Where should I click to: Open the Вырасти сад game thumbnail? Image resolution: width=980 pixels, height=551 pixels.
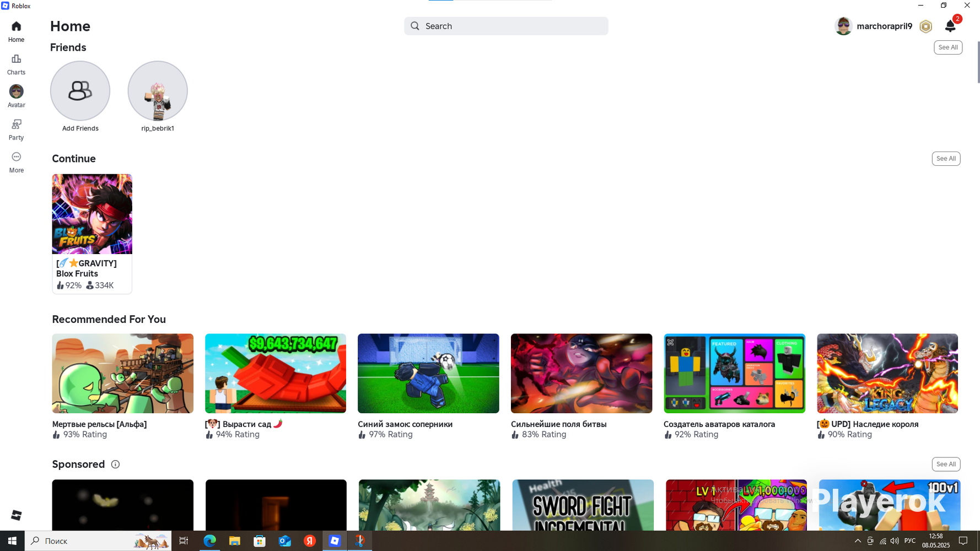pyautogui.click(x=276, y=373)
